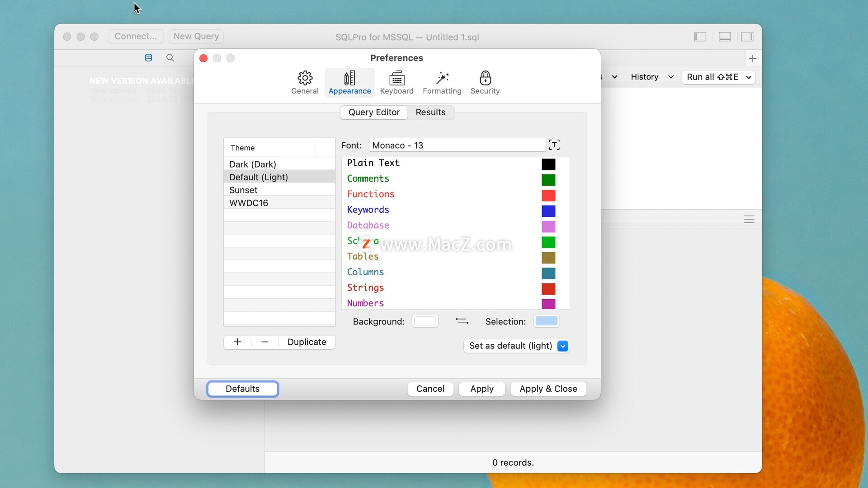This screenshot has width=868, height=488.
Task: Switch to Query Editor tab
Action: pos(374,112)
